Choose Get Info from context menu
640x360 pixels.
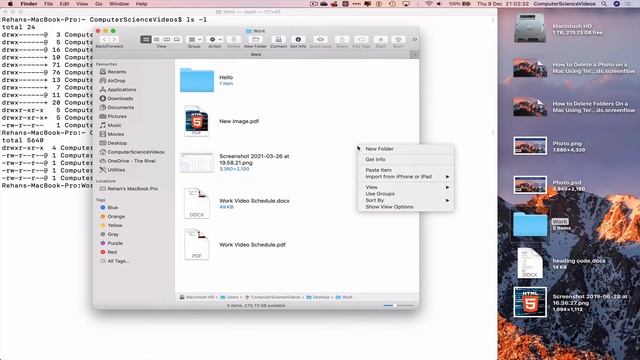376,160
